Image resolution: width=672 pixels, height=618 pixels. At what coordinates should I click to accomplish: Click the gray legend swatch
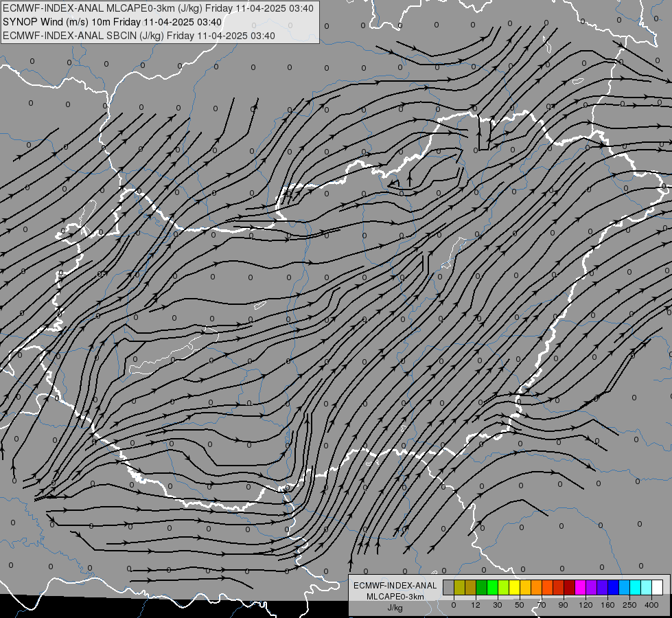click(x=449, y=587)
